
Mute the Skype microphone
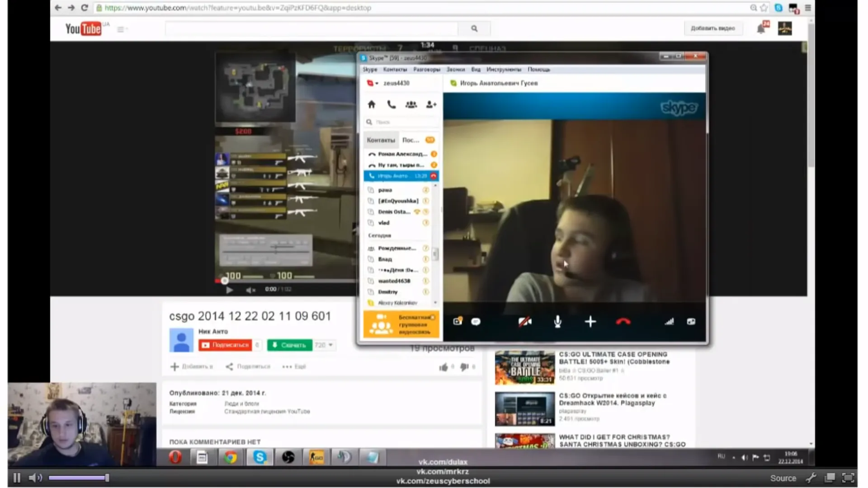coord(558,322)
